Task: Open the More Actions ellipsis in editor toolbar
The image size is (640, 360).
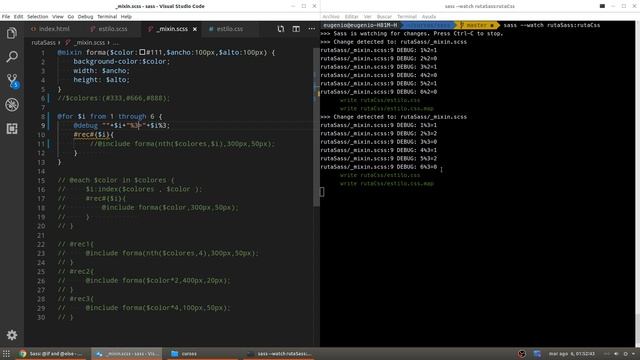Action: click(311, 29)
